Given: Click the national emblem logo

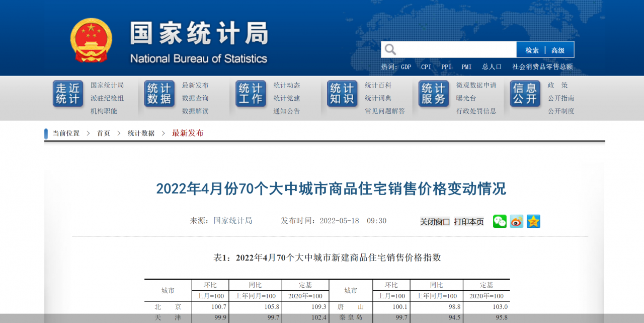Looking at the screenshot, I should click(91, 40).
